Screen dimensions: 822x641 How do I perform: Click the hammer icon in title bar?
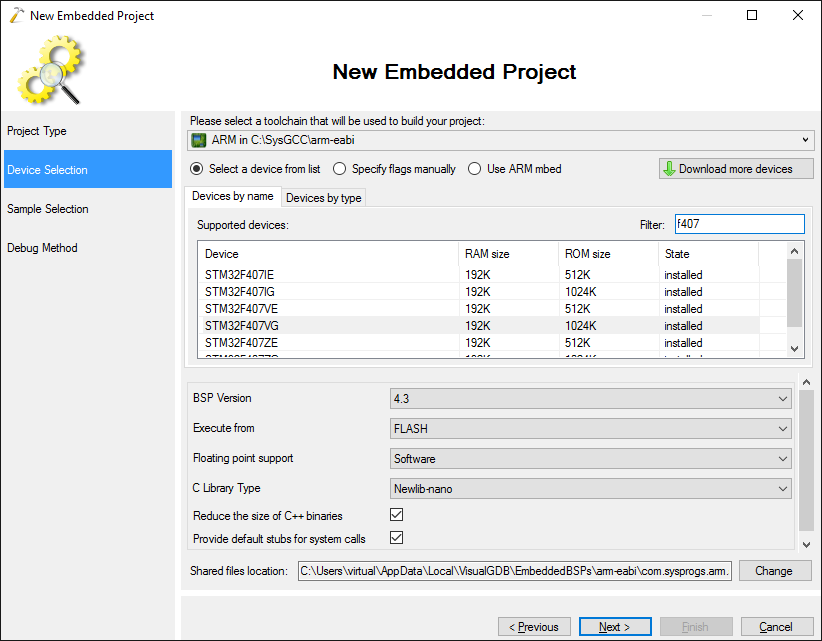[x=17, y=15]
